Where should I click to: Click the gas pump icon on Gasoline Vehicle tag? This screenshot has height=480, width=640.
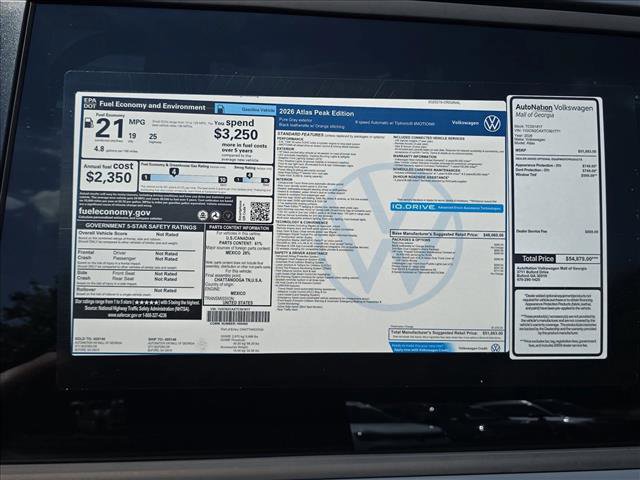tap(221, 109)
